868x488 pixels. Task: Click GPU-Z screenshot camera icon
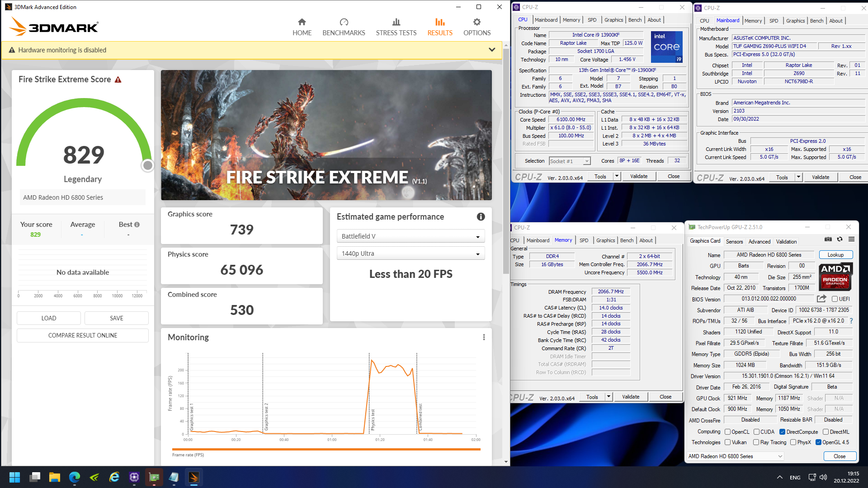828,239
